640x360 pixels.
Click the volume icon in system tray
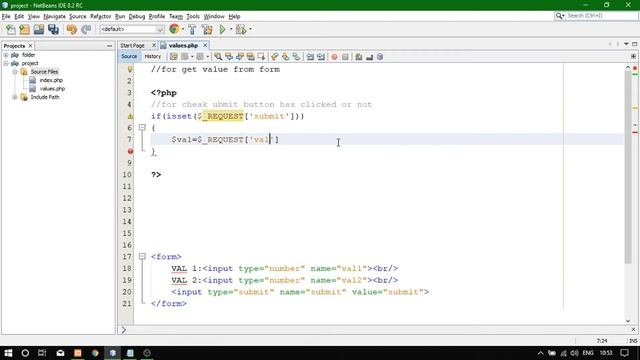[574, 353]
